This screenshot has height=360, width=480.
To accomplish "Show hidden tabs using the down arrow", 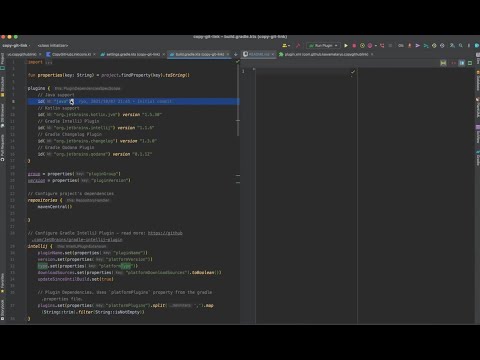I will pyautogui.click(x=236, y=54).
